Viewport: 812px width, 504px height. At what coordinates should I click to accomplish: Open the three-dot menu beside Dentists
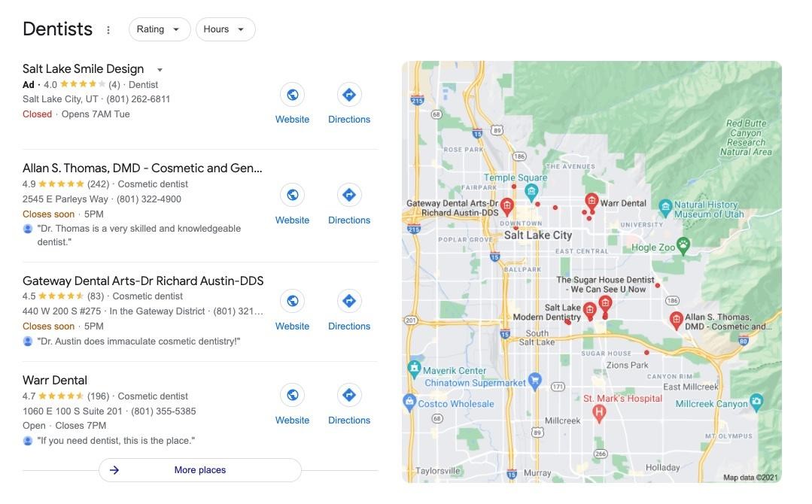[x=108, y=30]
